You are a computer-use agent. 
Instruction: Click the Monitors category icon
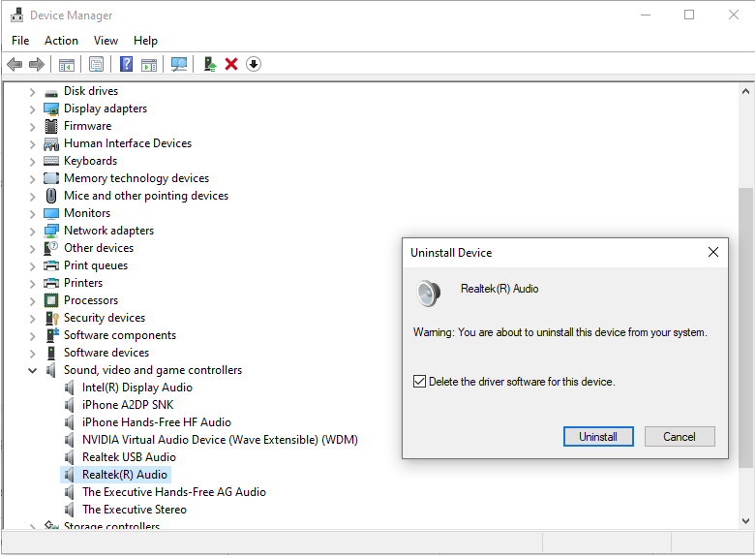(x=51, y=213)
